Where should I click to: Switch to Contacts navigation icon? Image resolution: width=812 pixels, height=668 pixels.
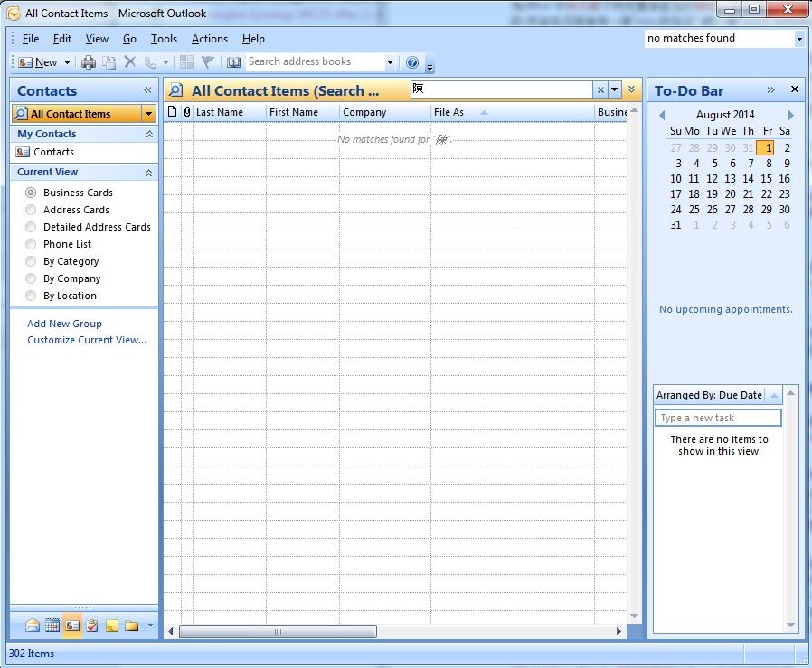[x=72, y=626]
